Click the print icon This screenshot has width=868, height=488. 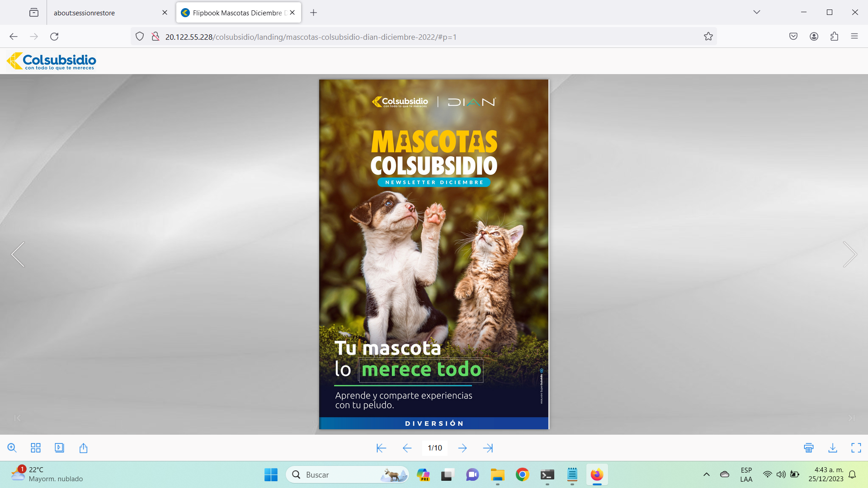[x=809, y=448]
